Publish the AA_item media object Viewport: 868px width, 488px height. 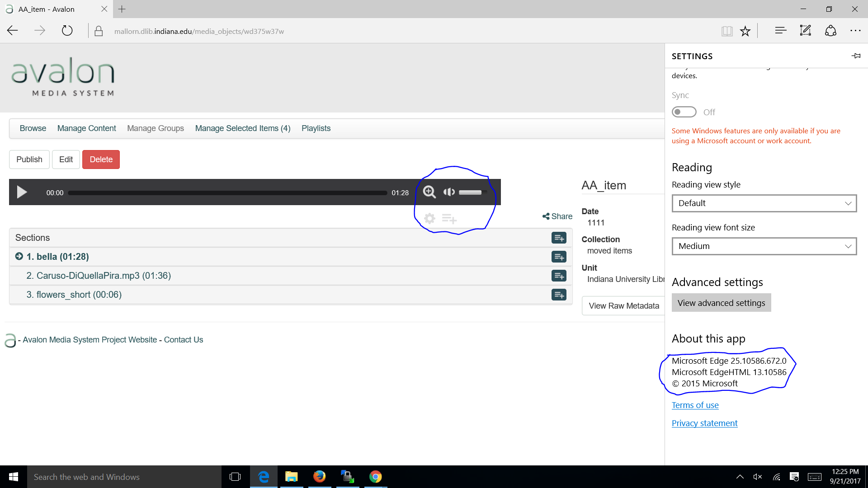coord(29,159)
